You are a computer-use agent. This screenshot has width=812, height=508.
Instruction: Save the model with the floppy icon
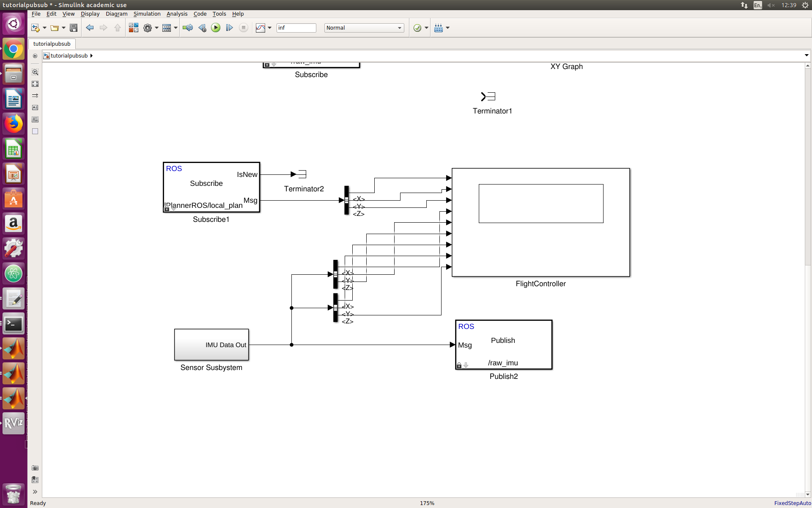pos(74,28)
